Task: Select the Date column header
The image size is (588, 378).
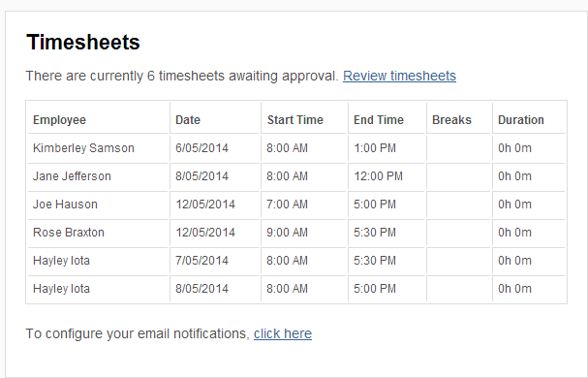Action: click(x=214, y=120)
